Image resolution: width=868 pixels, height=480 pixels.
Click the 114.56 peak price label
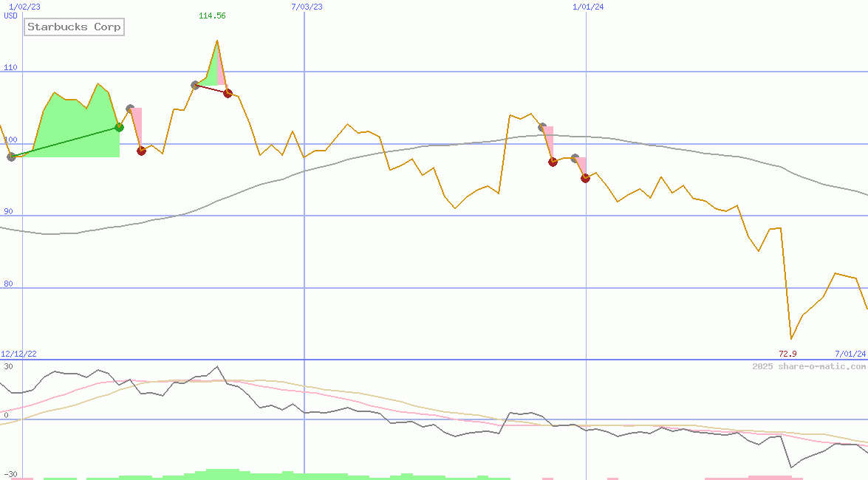point(212,16)
